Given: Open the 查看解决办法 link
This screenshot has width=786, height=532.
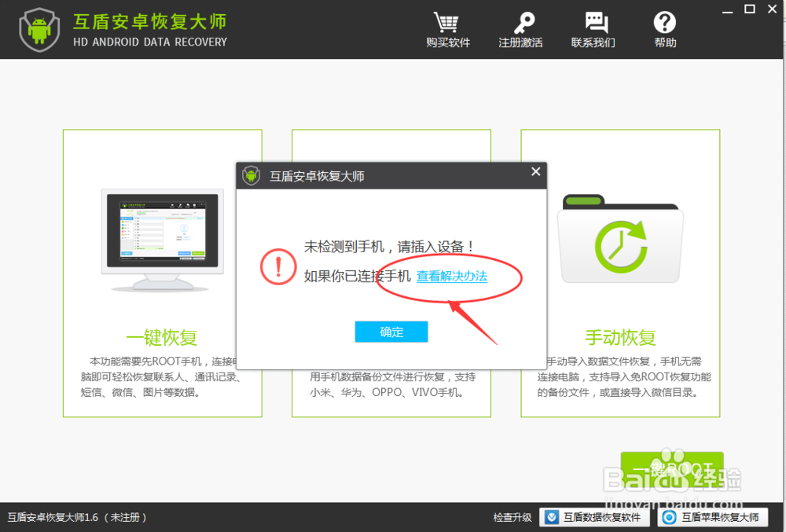Looking at the screenshot, I should (x=452, y=276).
